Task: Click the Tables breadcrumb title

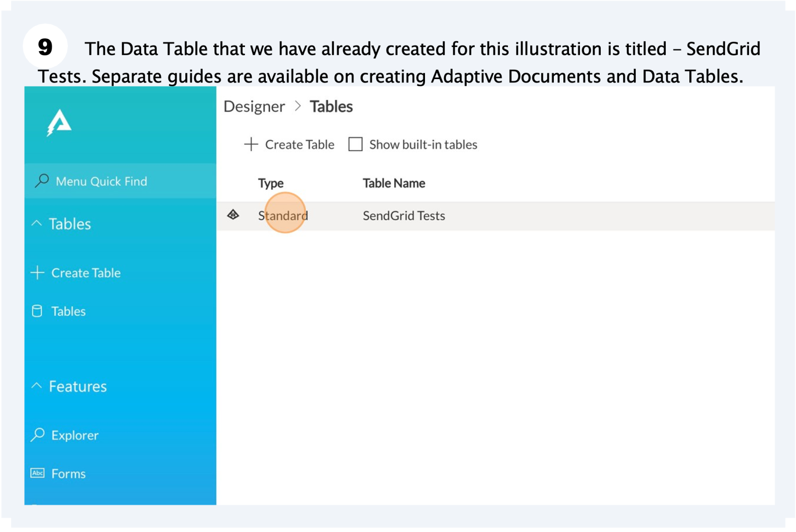Action: click(331, 107)
